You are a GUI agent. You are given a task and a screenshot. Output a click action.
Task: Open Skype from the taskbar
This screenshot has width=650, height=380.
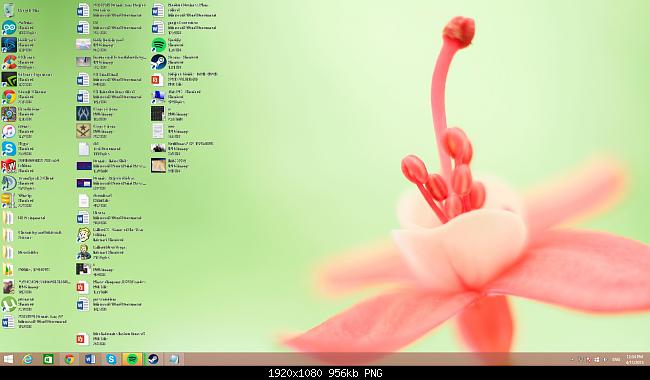tap(111, 359)
